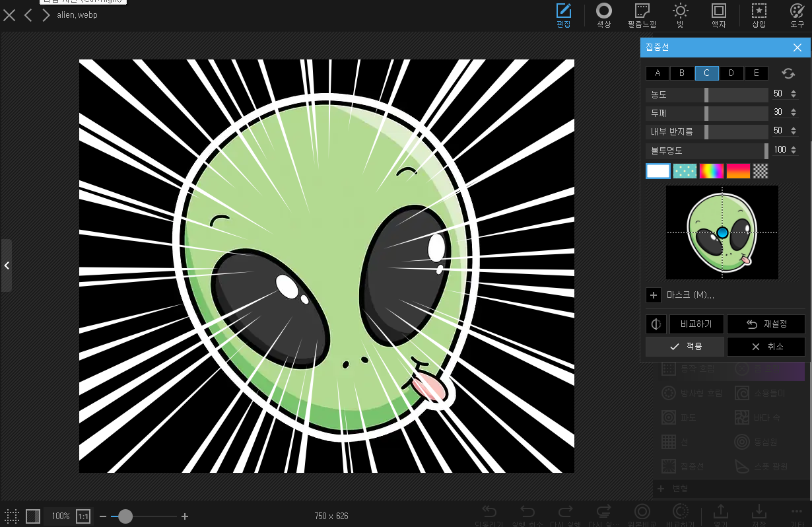The width and height of the screenshot is (812, 527).
Task: Expand the left side panel arrow
Action: (7, 265)
